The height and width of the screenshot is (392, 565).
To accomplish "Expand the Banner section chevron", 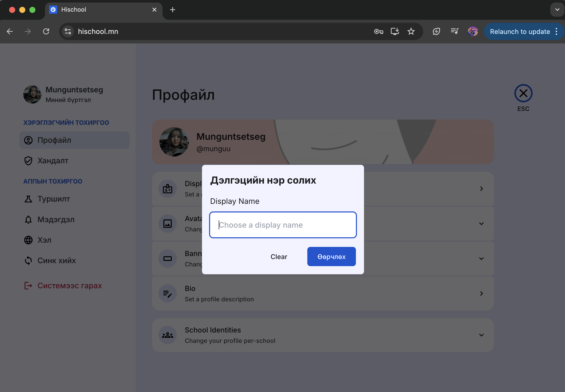I will click(x=481, y=259).
